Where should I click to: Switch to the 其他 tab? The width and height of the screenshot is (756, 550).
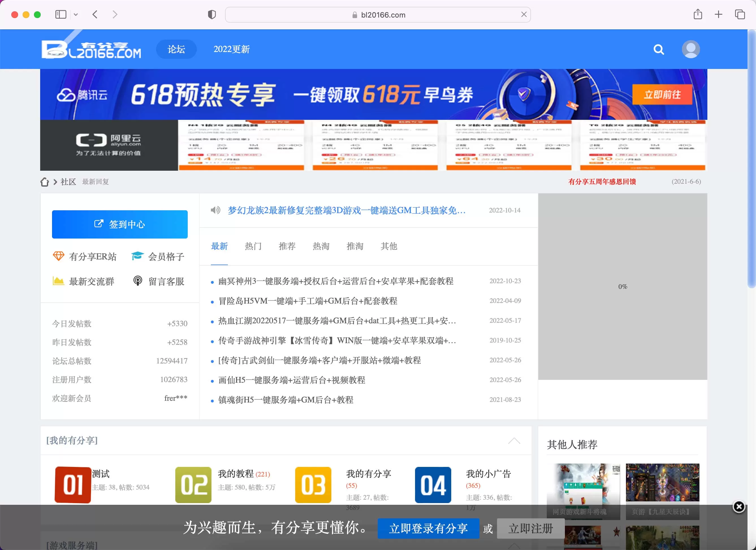[x=389, y=246]
